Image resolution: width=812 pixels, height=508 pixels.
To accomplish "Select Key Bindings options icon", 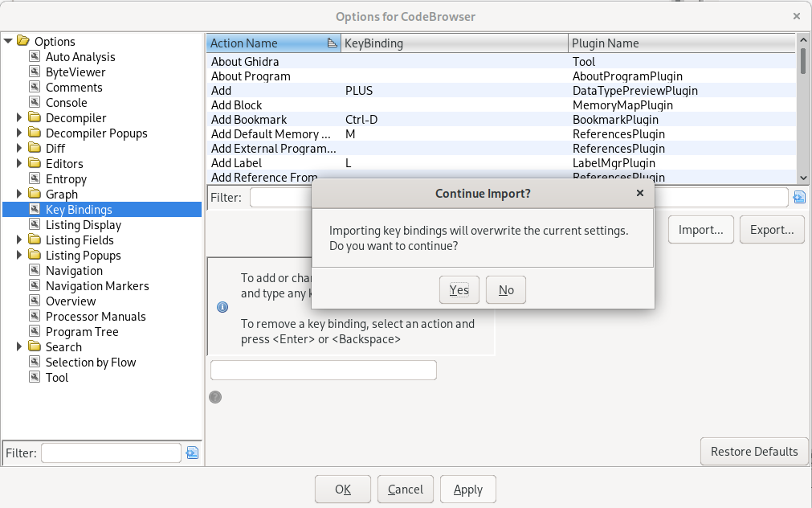I will [x=35, y=209].
